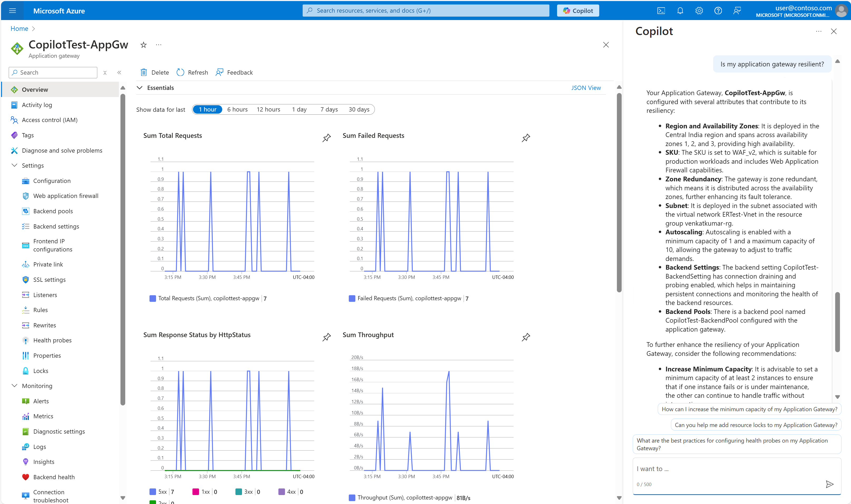
Task: Select the 6 hours time range
Action: coord(237,109)
